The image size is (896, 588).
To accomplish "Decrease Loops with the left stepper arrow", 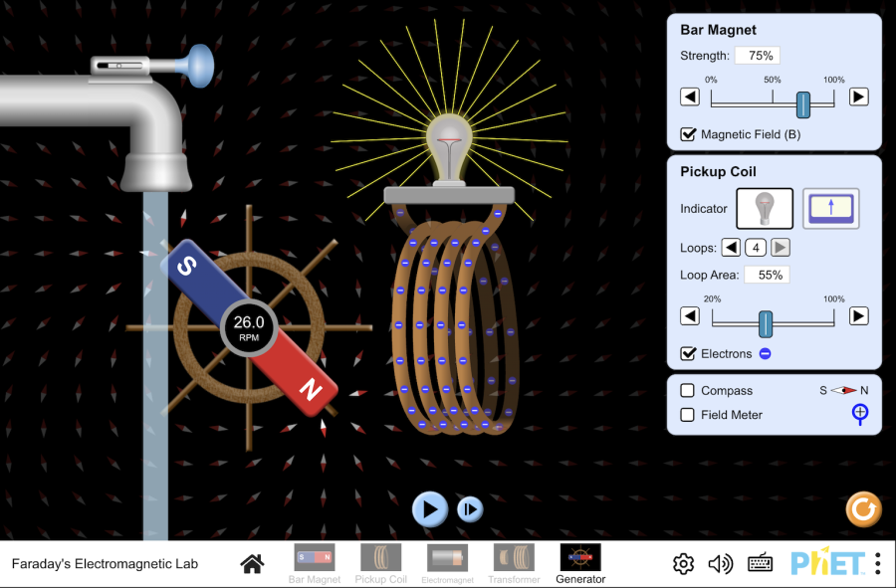I will (x=730, y=247).
